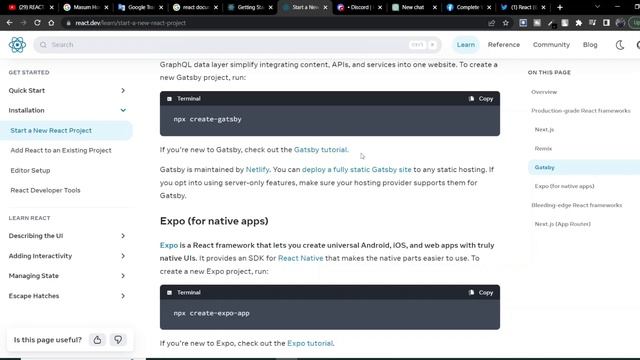Viewport: 640px width, 360px height.
Task: Jump to Production-grade React frameworks section
Action: (x=581, y=111)
